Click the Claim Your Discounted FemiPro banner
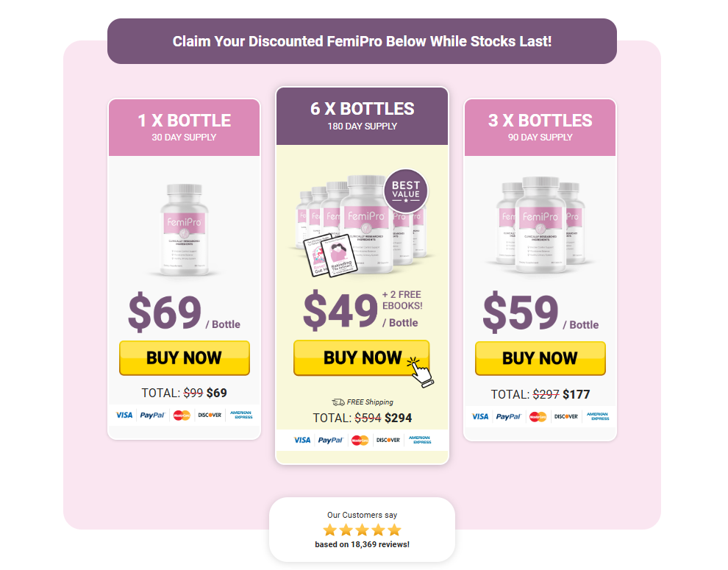Screen dimensions: 728x570 [x=362, y=41]
